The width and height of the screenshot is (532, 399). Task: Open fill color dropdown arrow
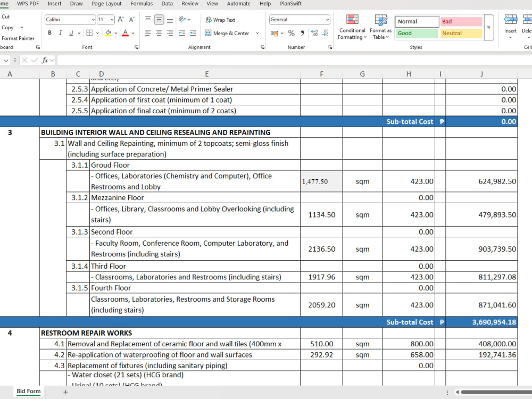point(115,33)
